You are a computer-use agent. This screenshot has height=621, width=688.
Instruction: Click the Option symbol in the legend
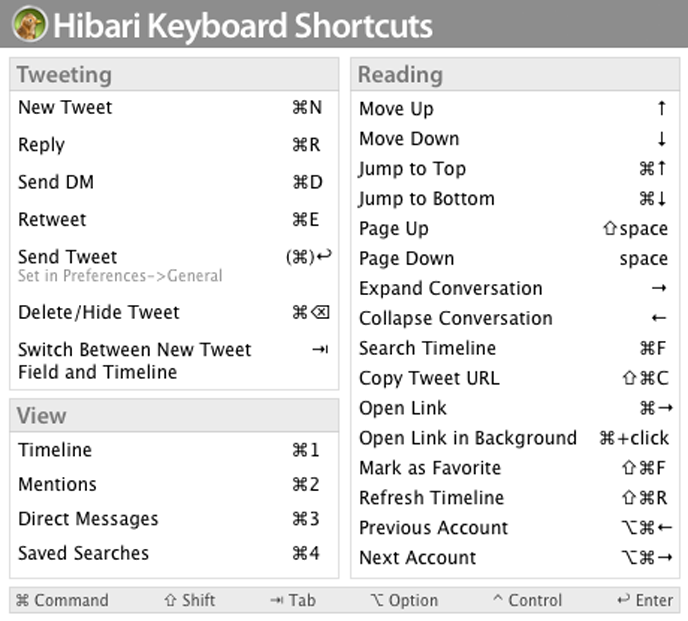[x=376, y=600]
